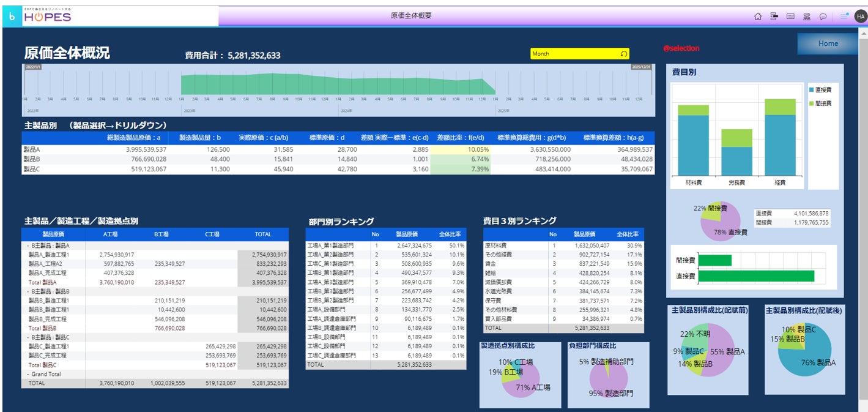868x412 pixels.
Task: Select 直接費 legend swatch in 費目別 chart
Action: coord(812,90)
